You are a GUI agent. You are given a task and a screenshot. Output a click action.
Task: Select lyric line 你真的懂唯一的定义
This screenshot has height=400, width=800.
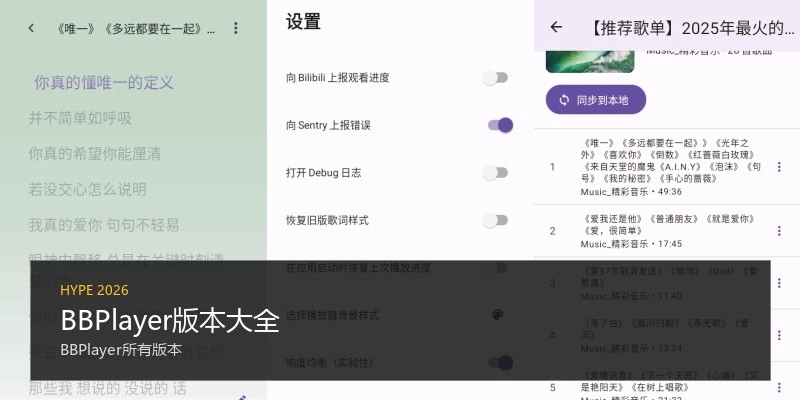(104, 83)
